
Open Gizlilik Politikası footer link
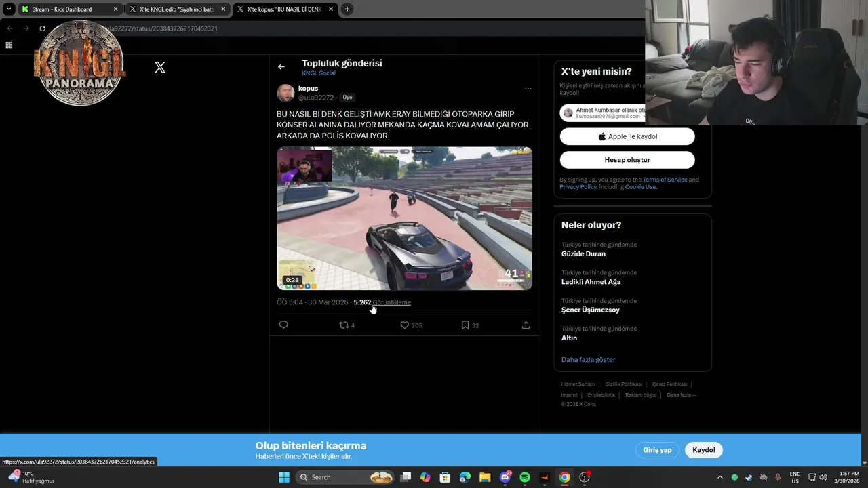(x=623, y=384)
